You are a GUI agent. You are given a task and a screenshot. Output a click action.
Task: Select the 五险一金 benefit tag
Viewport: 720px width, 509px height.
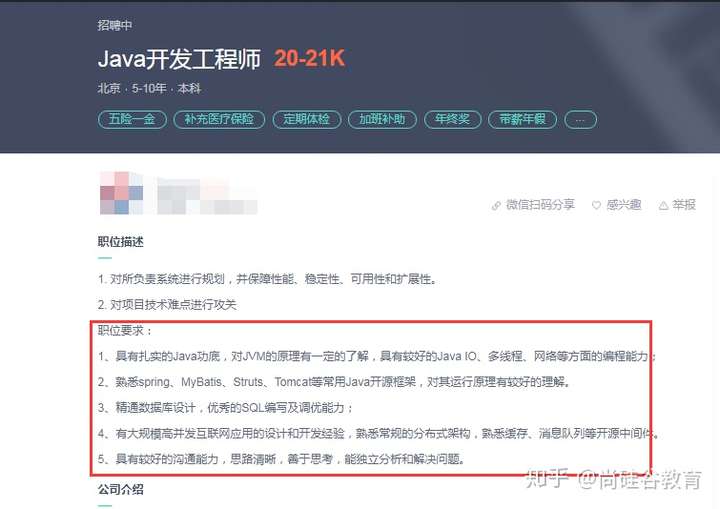pyautogui.click(x=132, y=120)
